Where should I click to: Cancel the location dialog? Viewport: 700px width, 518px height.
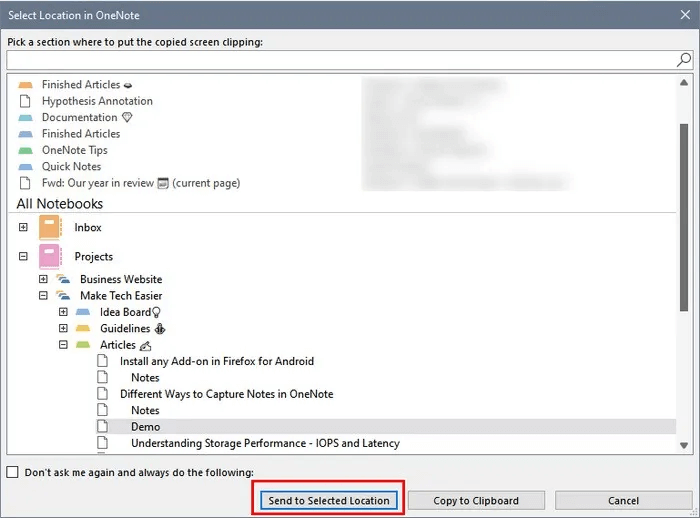623,501
